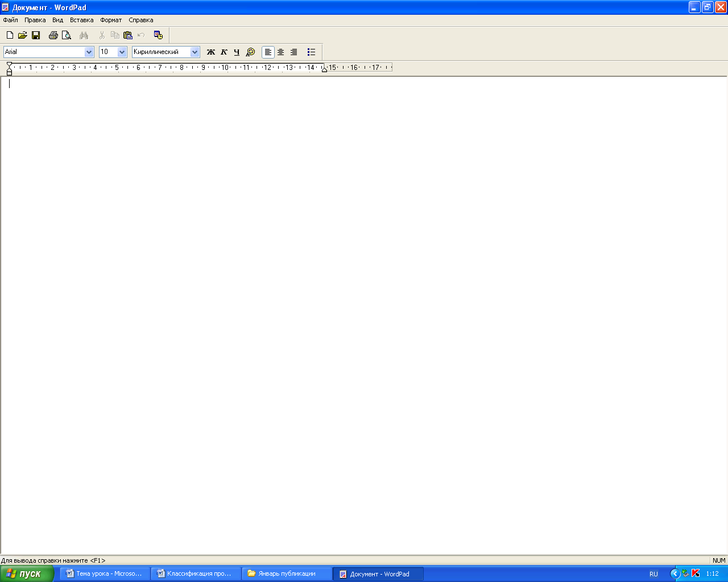Viewport: 728px width, 582px height.
Task: Open the Вставка menu
Action: pyautogui.click(x=82, y=20)
